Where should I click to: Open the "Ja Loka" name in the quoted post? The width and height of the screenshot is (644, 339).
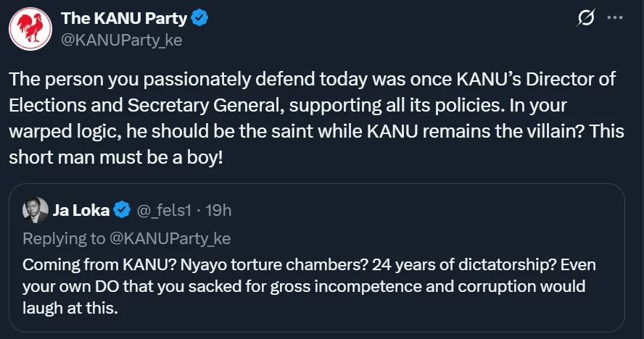80,211
